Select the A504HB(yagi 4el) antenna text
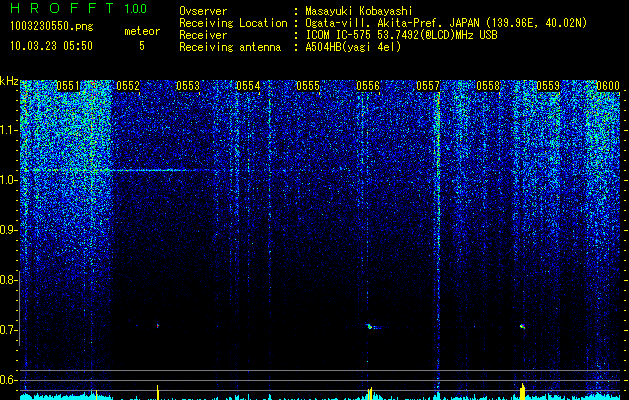The width and height of the screenshot is (629, 400). [x=353, y=47]
